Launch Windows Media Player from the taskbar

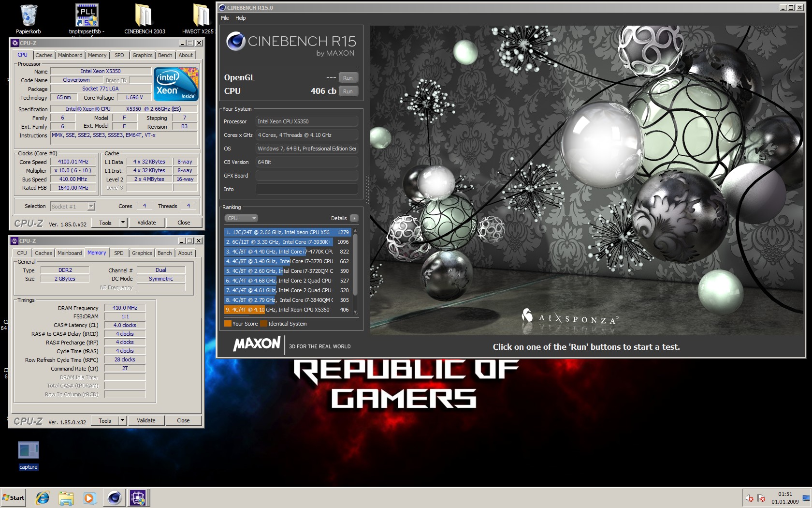89,497
